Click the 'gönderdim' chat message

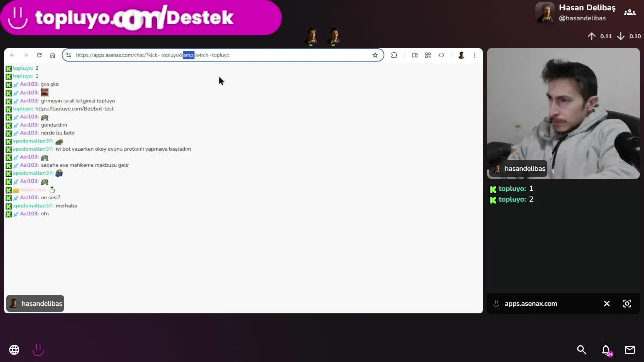tap(54, 125)
